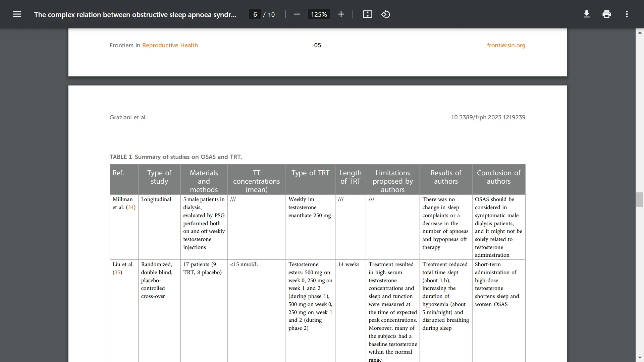The image size is (644, 362).
Task: Open the more actions menu
Action: pos(627,14)
